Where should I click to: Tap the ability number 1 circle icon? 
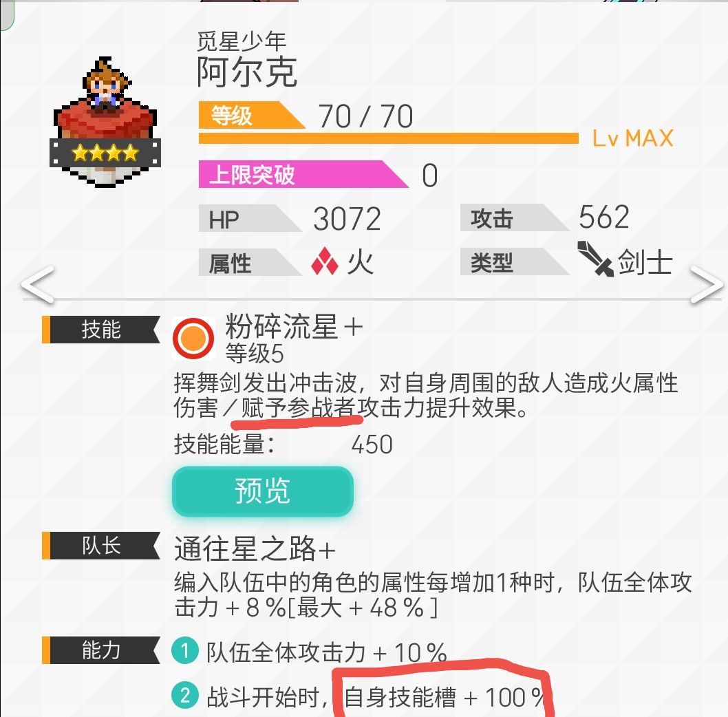point(185,650)
